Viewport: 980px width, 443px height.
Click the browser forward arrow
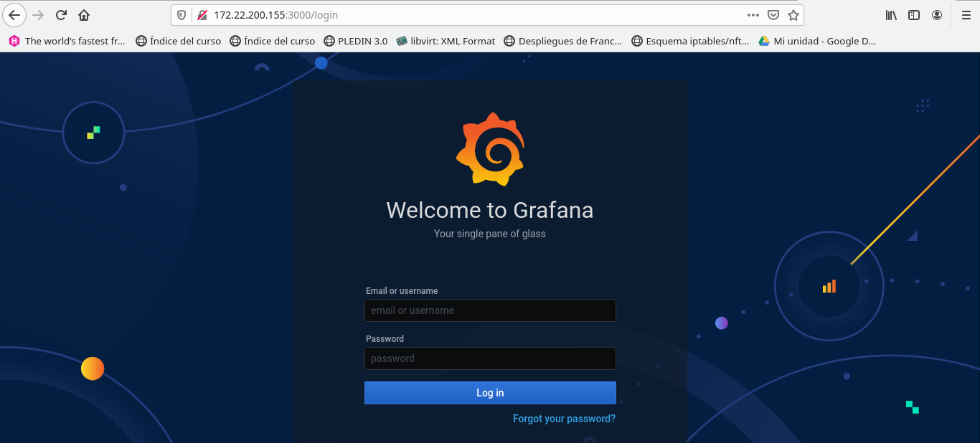[x=38, y=15]
